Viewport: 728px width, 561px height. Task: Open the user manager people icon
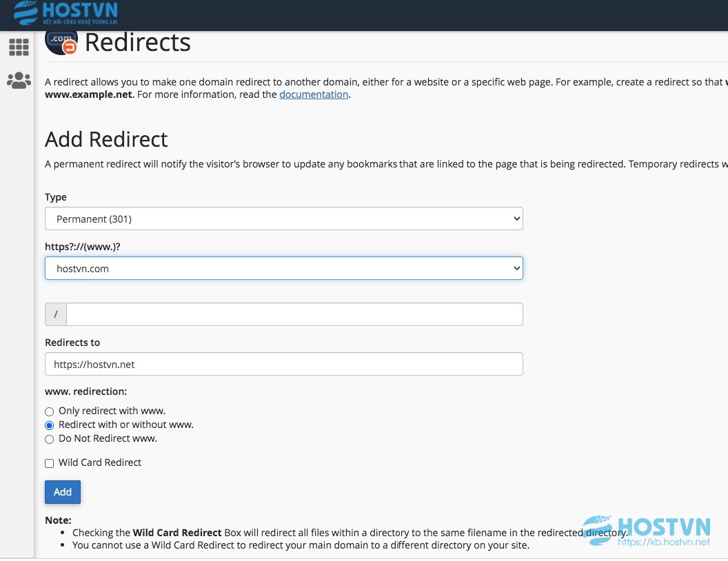click(19, 80)
